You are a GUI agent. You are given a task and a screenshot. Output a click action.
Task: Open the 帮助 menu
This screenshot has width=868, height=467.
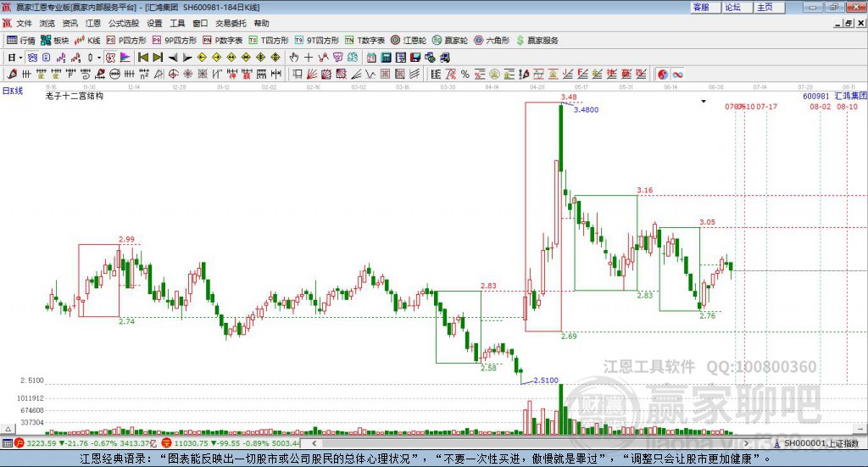[261, 23]
